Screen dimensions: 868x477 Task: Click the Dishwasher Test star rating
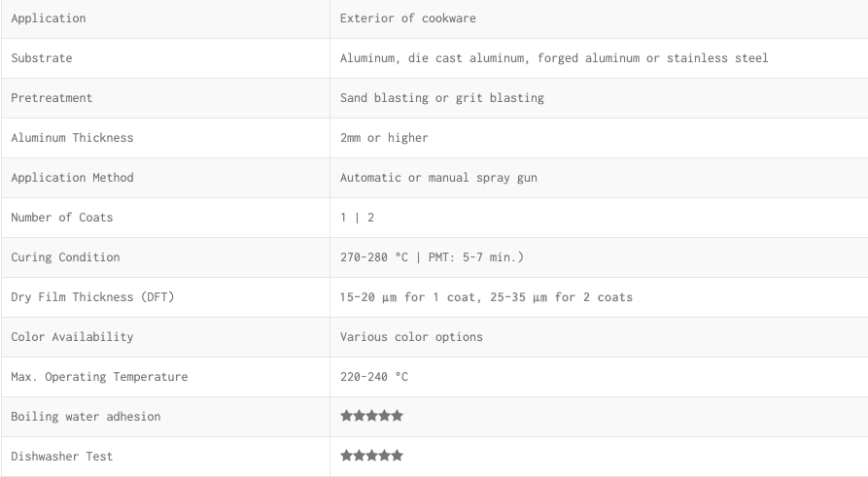pyautogui.click(x=371, y=456)
